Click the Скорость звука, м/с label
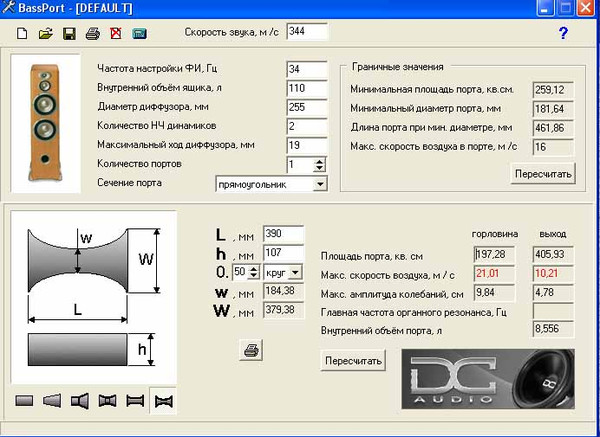 coord(232,32)
